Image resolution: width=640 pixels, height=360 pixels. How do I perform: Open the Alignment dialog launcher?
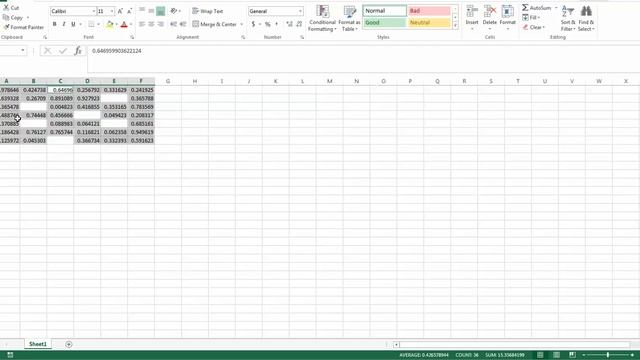(243, 37)
